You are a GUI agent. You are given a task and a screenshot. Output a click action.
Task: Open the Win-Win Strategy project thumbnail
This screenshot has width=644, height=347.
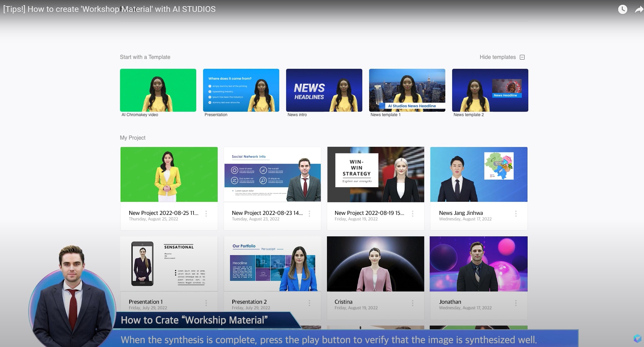[376, 174]
